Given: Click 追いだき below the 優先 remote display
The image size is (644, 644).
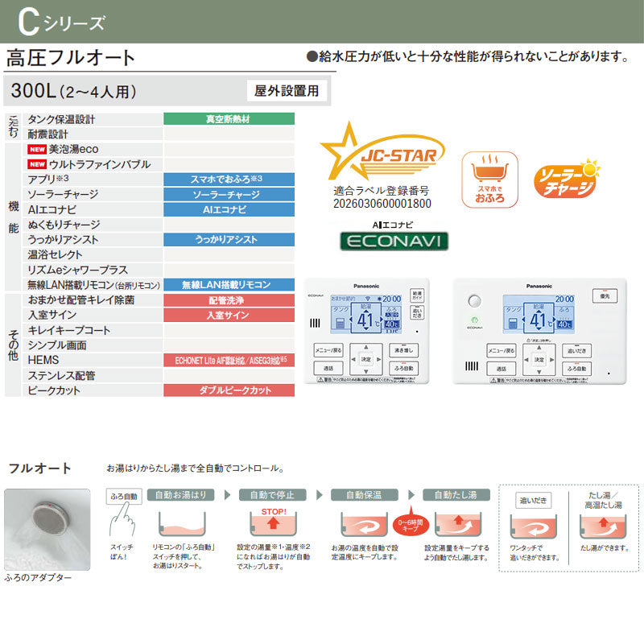Looking at the screenshot, I should point(576,350).
